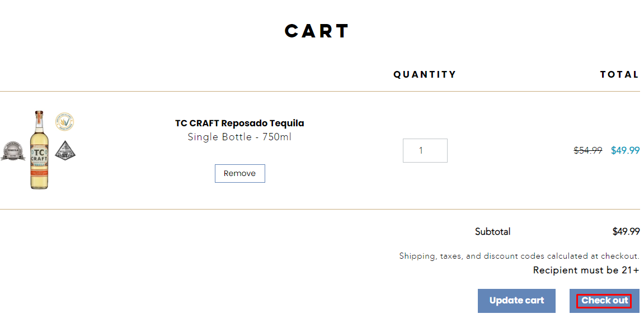
Task: Open the TC CRAFT Reposado Tequila product link
Action: 239,123
